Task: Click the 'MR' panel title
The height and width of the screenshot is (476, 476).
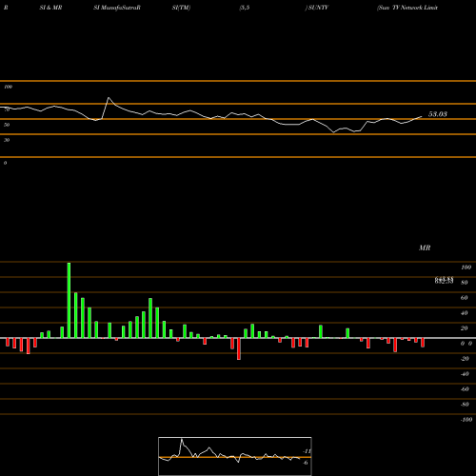Action: pyautogui.click(x=425, y=248)
